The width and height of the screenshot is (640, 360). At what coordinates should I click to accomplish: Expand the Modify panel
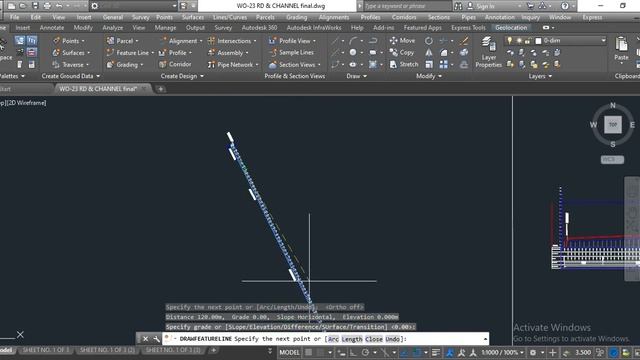(429, 76)
